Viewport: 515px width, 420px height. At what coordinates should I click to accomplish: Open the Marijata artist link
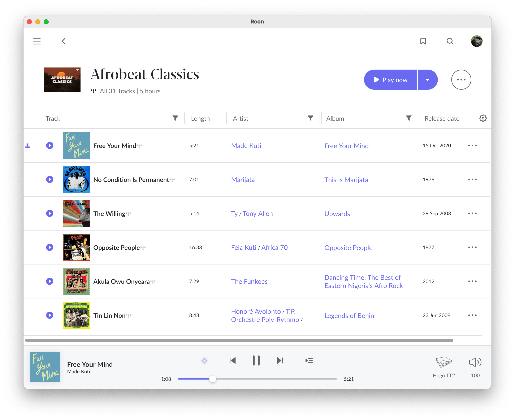pos(243,180)
